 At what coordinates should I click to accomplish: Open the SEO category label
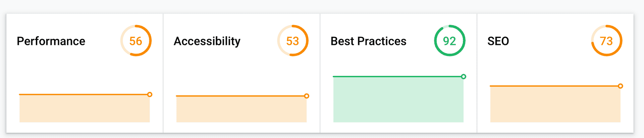click(498, 41)
